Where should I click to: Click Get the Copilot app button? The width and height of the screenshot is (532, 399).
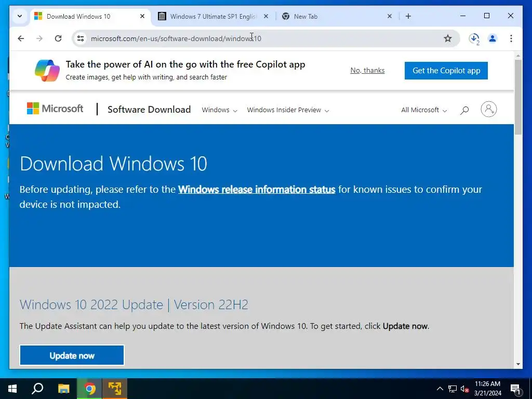pyautogui.click(x=446, y=71)
